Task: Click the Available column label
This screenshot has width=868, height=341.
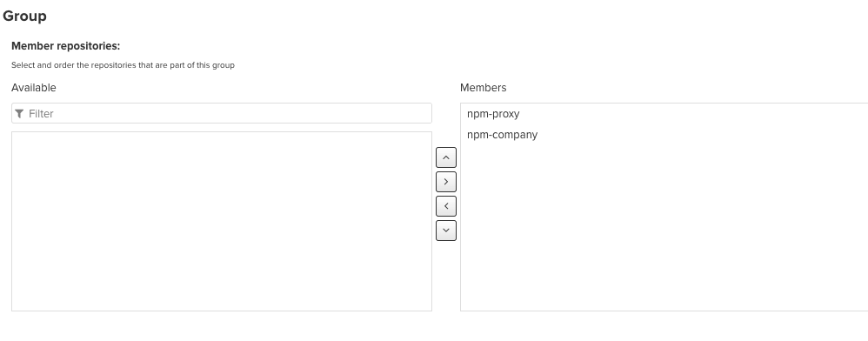Action: pos(34,88)
